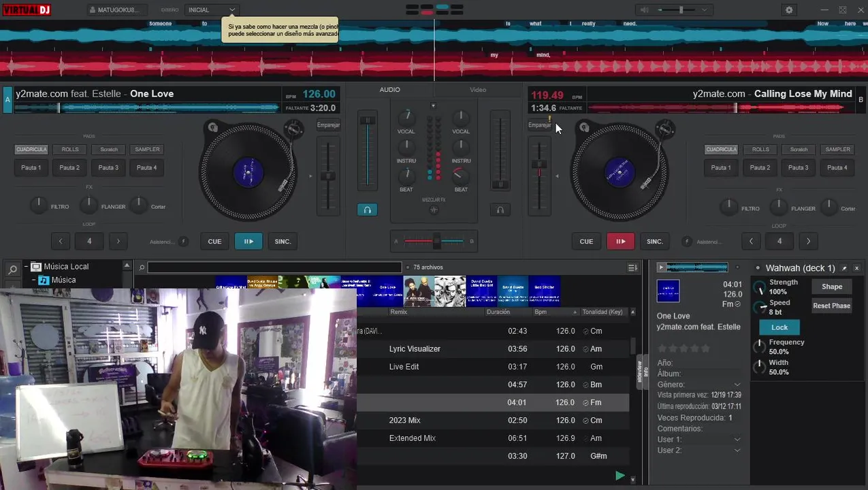Open the browser list options icon
This screenshot has height=490, width=868.
tap(632, 267)
